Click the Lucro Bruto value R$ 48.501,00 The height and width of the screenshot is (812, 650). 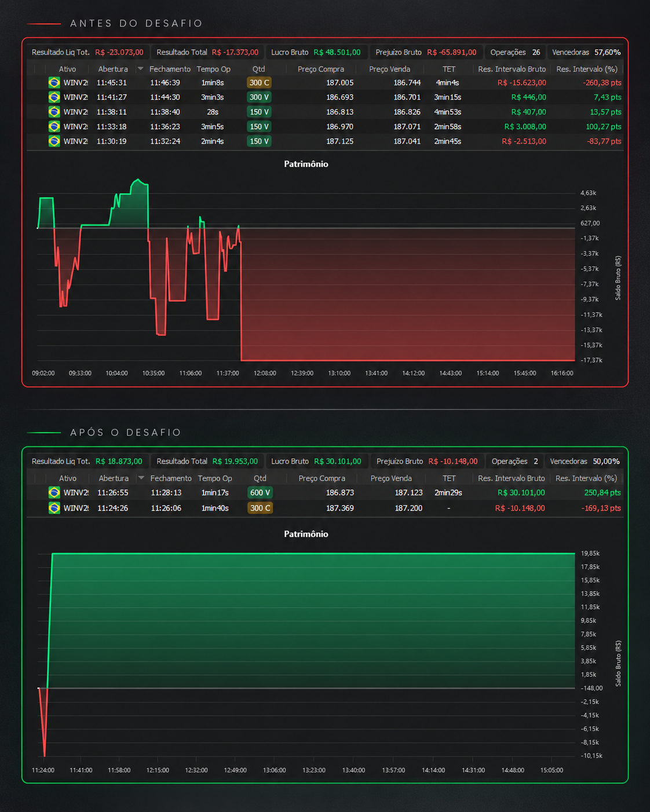(337, 52)
